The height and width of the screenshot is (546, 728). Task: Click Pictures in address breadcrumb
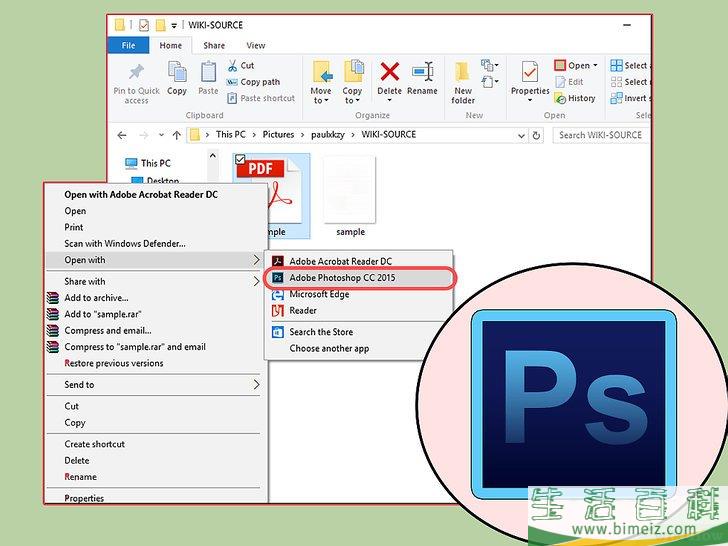click(x=278, y=135)
